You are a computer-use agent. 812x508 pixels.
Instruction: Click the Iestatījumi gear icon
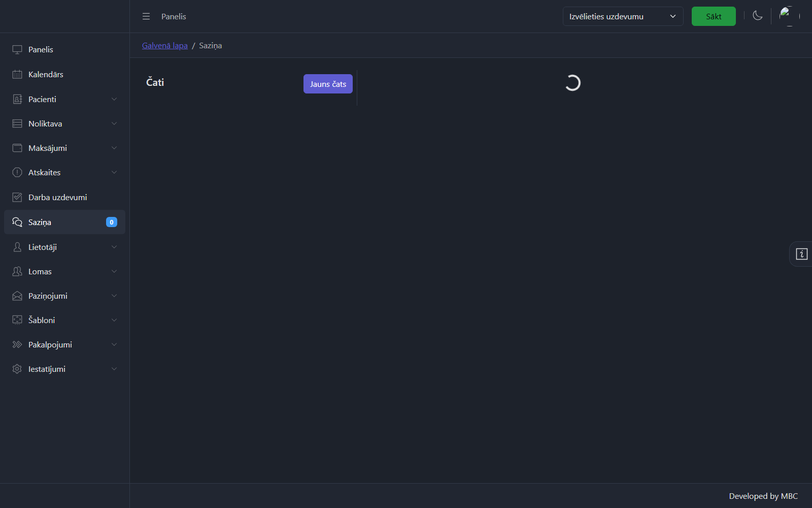pos(17,369)
